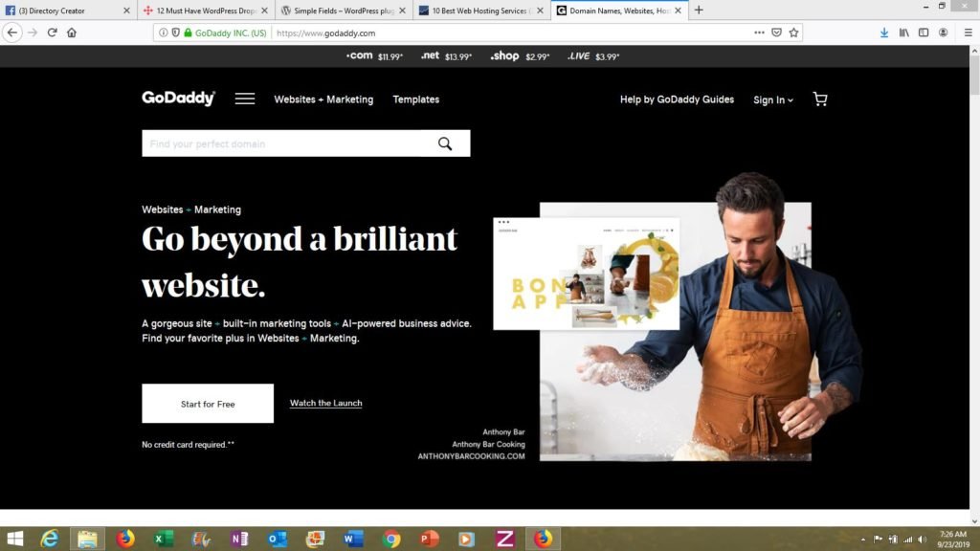Open a new browser tab
This screenshot has width=980, height=551.
pyautogui.click(x=699, y=10)
